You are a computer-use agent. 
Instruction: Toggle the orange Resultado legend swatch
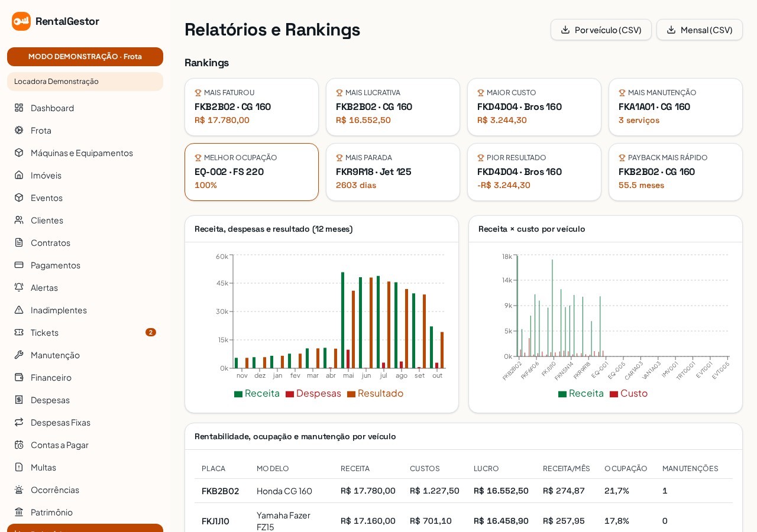[x=351, y=394]
